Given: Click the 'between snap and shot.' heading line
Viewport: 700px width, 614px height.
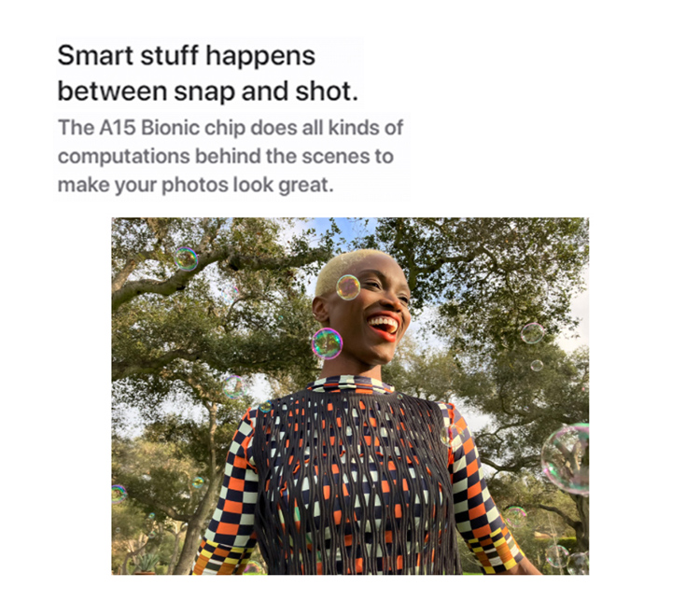Looking at the screenshot, I should pos(208,91).
